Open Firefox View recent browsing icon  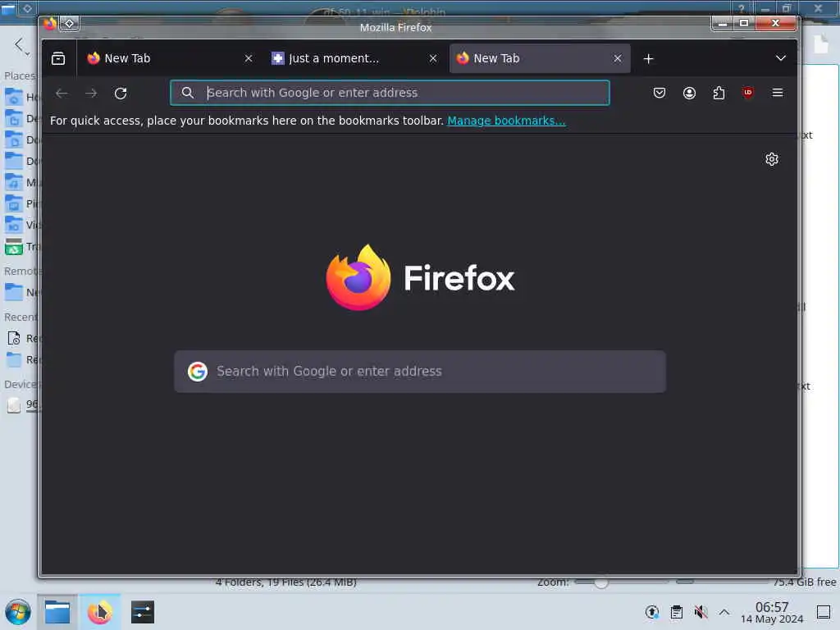point(58,58)
